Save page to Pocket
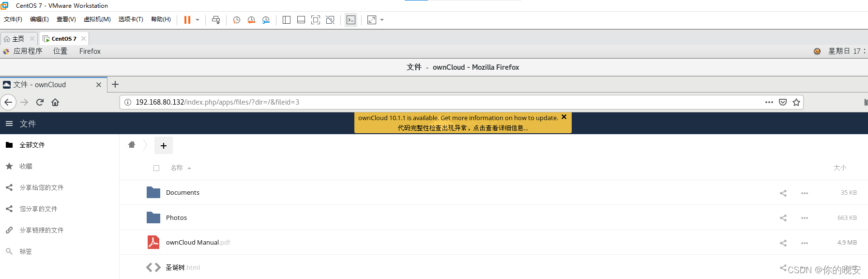Screen dimensions: 868x279 pos(783,102)
